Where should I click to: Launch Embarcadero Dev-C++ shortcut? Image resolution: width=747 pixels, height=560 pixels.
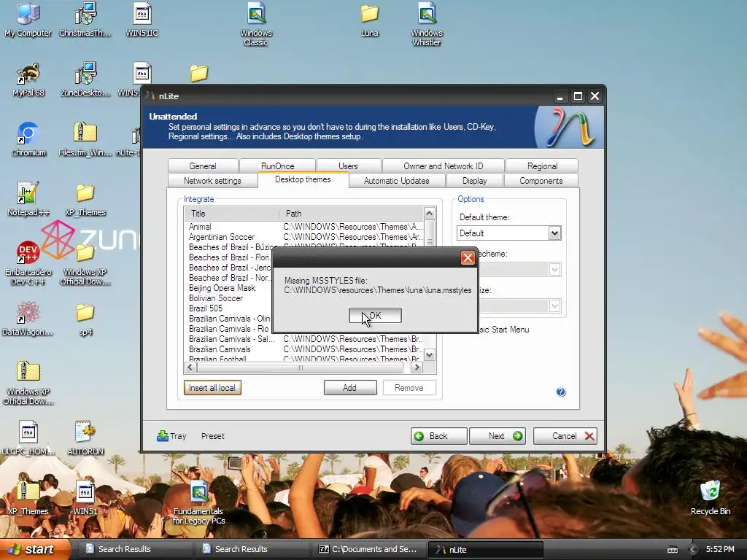click(x=28, y=263)
